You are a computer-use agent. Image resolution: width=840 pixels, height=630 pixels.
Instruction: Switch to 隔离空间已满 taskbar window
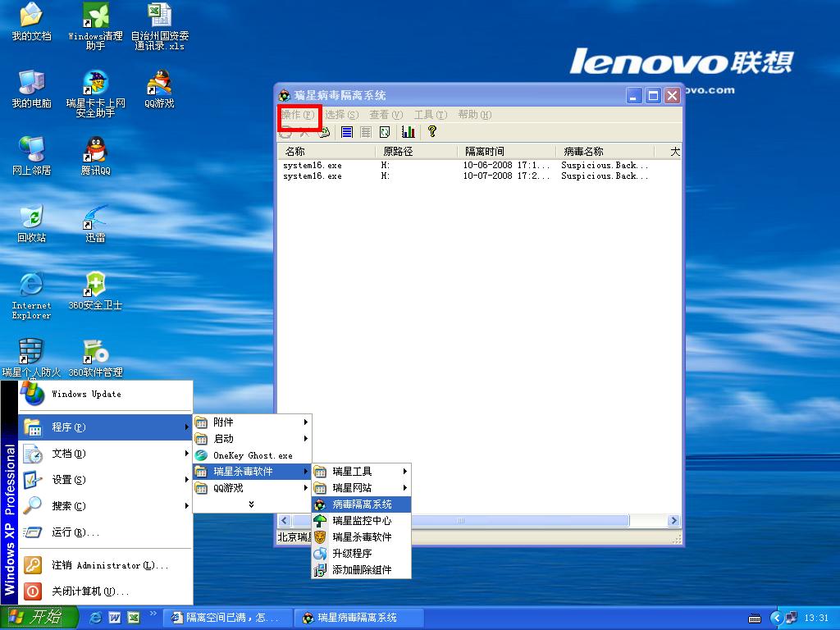(x=228, y=618)
